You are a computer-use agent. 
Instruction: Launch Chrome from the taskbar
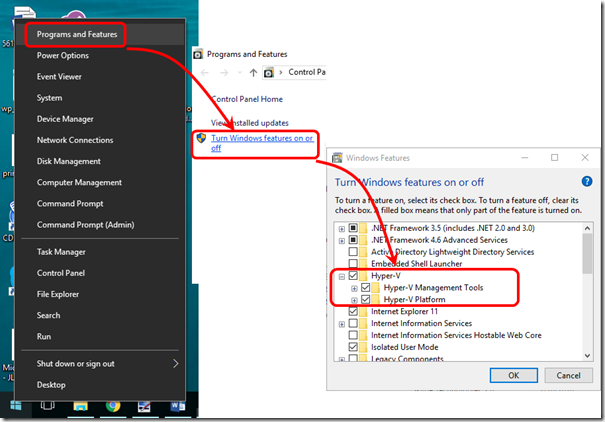pos(113,406)
